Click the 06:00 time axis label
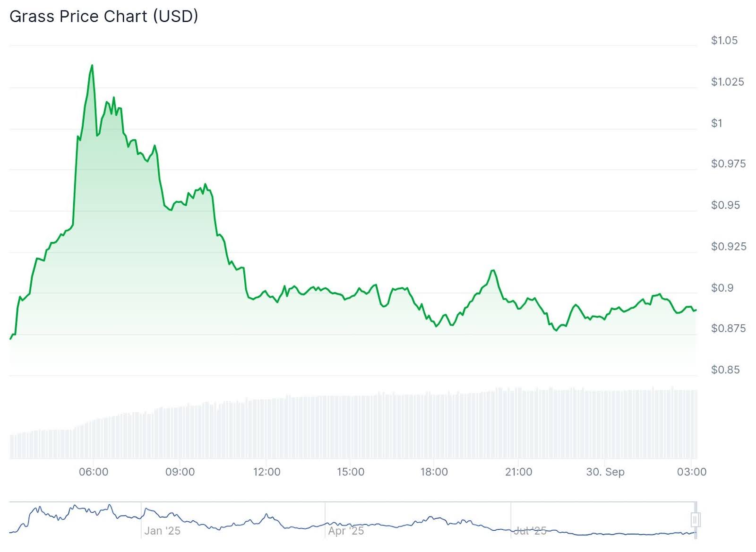 coord(94,472)
